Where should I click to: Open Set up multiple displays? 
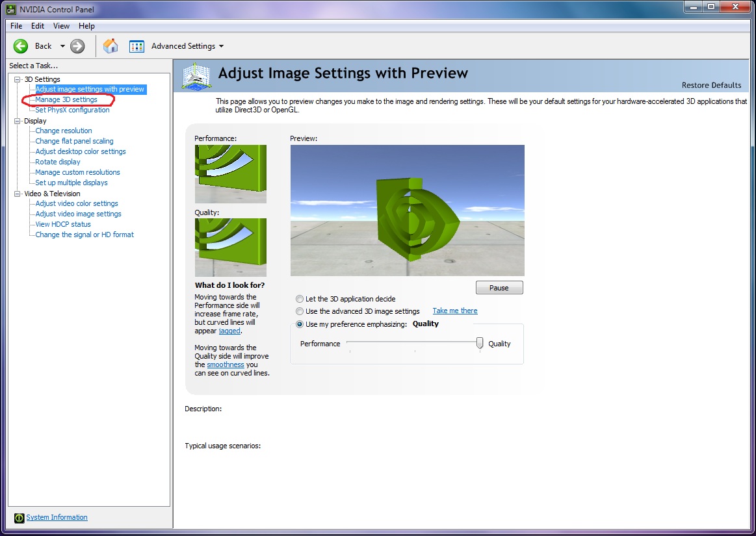click(72, 183)
